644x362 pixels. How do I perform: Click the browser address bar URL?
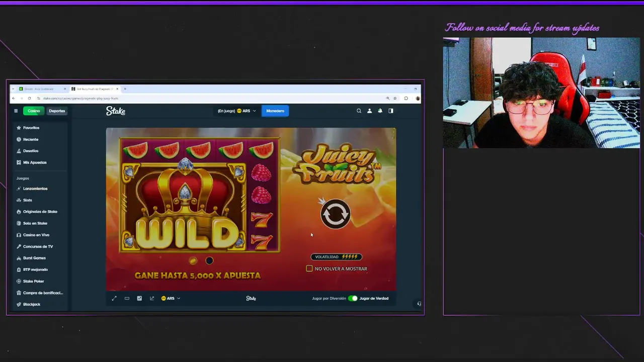tap(80, 99)
